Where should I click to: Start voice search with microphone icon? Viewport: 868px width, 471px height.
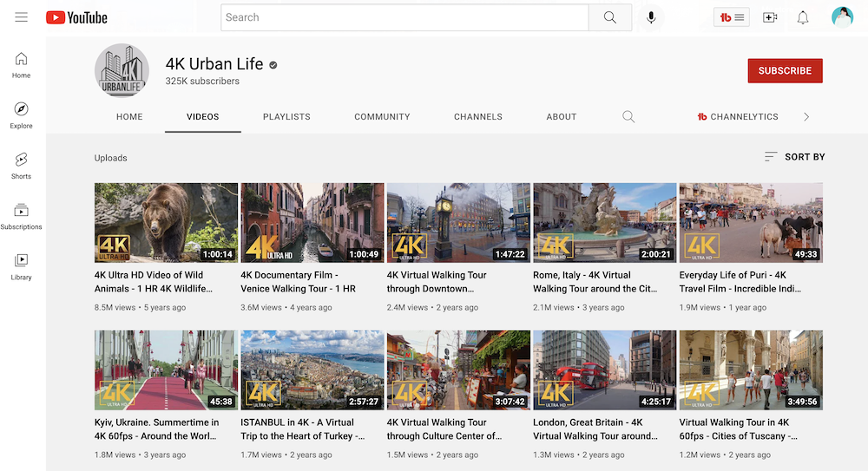tap(651, 17)
